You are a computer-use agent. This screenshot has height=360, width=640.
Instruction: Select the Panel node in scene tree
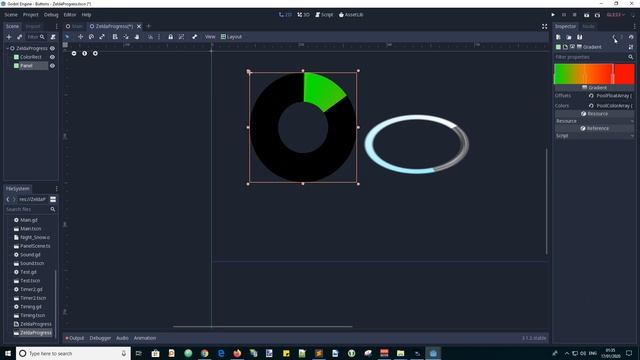click(x=26, y=66)
